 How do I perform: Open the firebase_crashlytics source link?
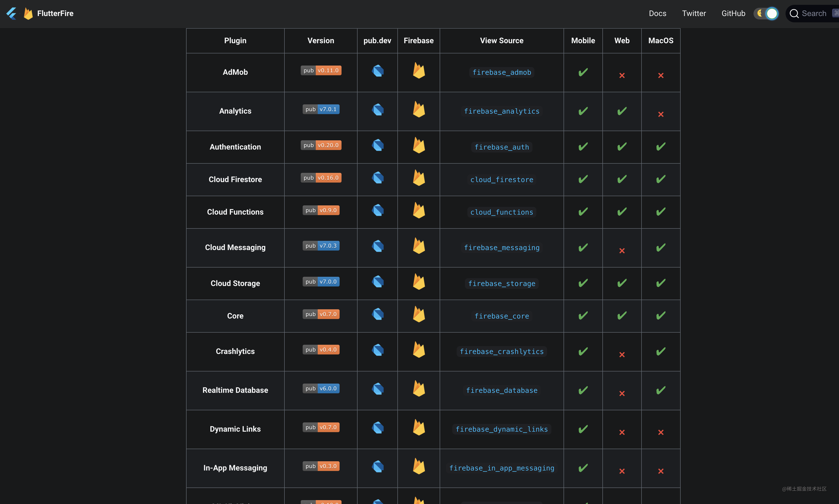point(502,352)
